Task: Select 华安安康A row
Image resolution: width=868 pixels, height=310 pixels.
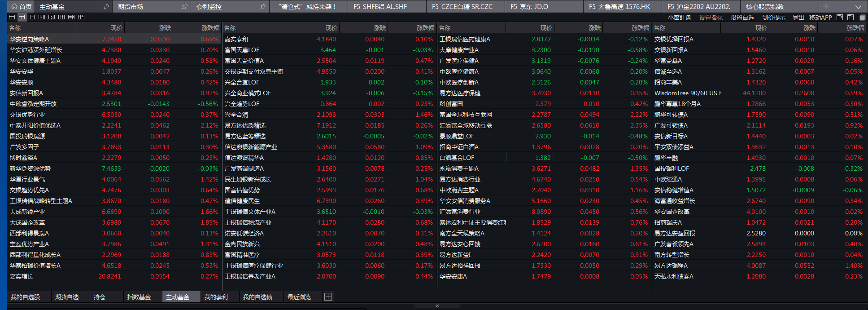Action: (x=544, y=276)
